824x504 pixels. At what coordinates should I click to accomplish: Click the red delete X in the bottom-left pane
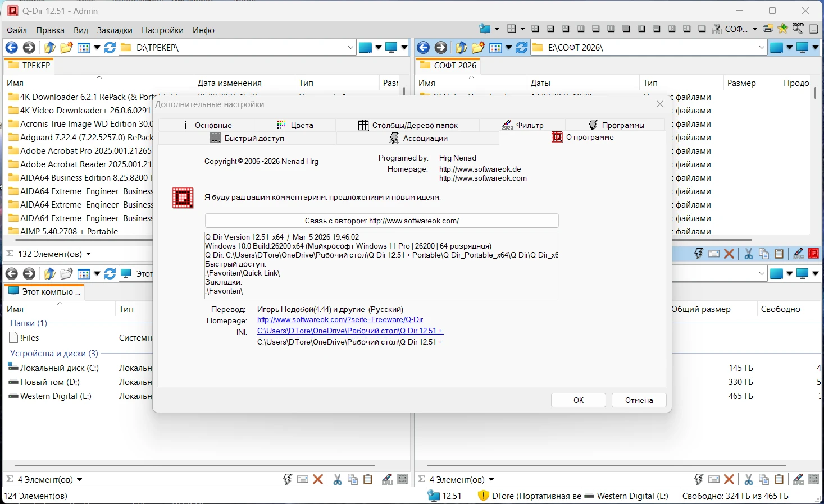[x=318, y=479]
